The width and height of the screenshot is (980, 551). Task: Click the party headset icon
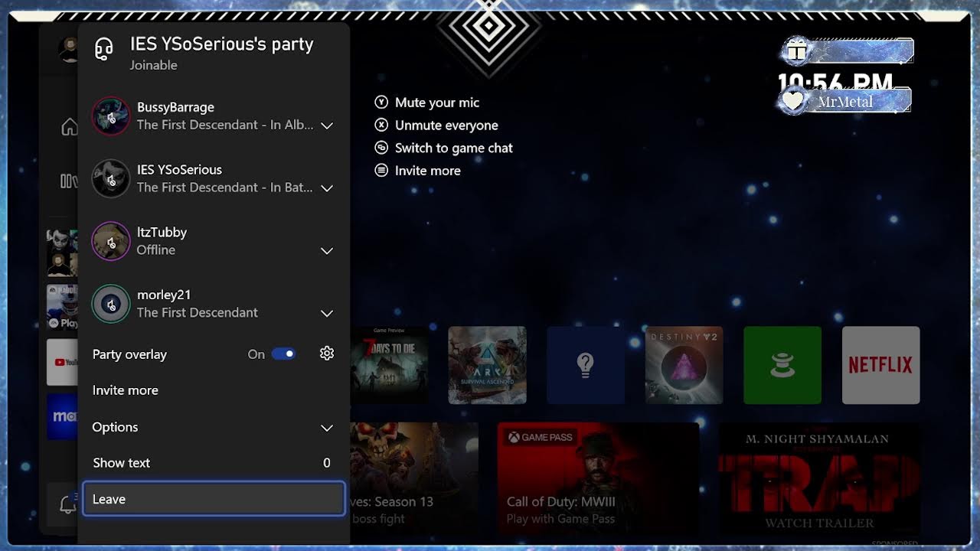tap(103, 50)
